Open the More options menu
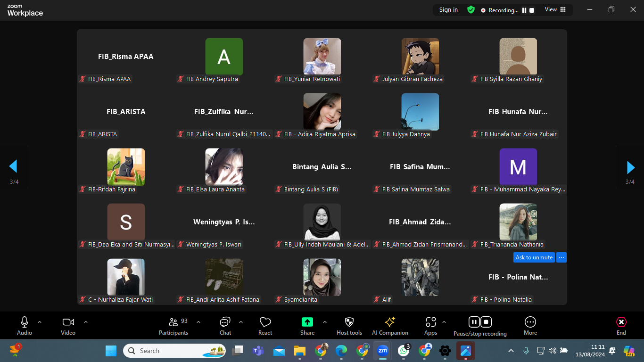This screenshot has height=362, width=644. click(530, 322)
